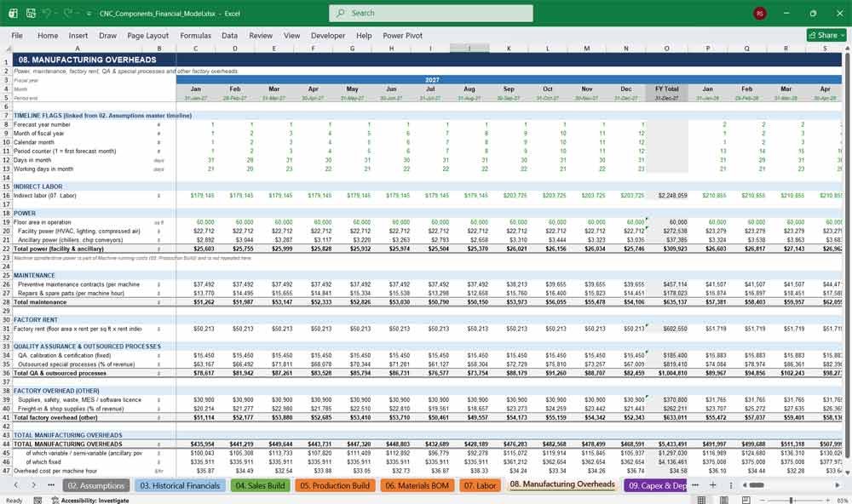
Task: Open the Power Pivot ribbon tab
Action: tap(403, 35)
